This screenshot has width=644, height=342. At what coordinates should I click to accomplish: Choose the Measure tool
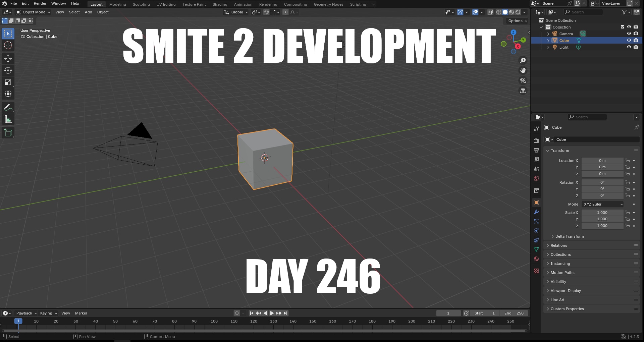(x=8, y=119)
